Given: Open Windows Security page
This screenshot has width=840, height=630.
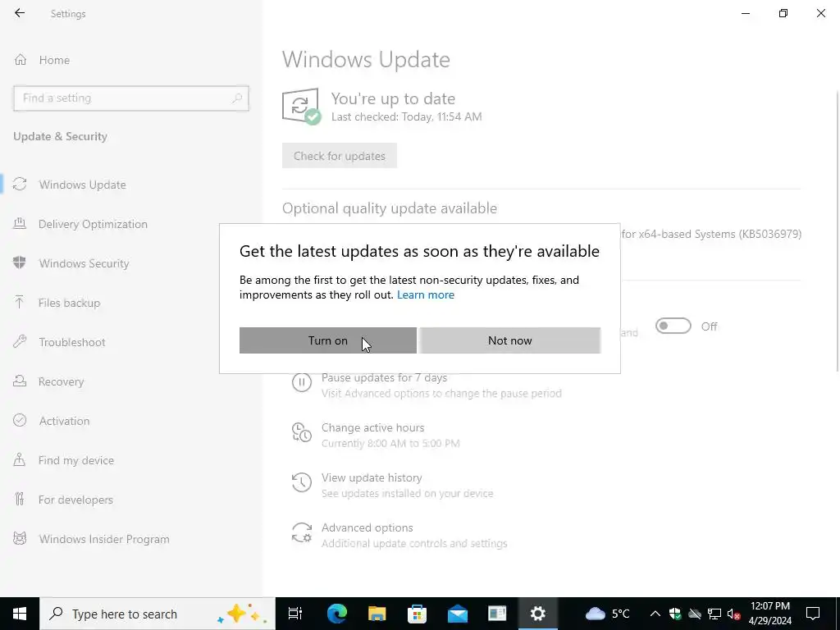Looking at the screenshot, I should pyautogui.click(x=84, y=263).
